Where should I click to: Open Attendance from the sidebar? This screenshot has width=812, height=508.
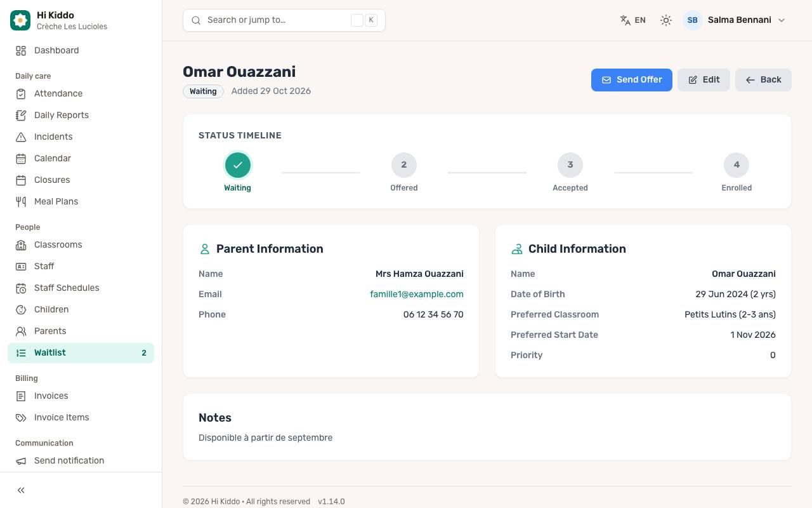point(81,94)
